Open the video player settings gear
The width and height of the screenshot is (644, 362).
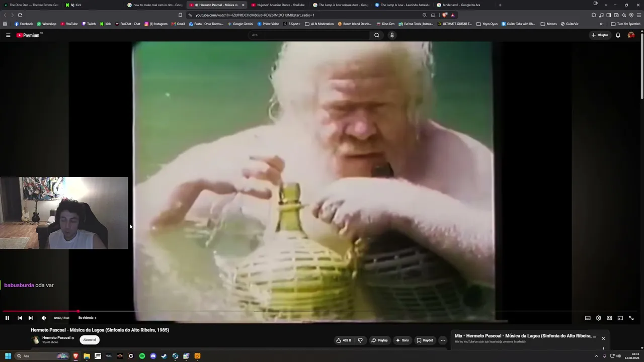click(598, 318)
